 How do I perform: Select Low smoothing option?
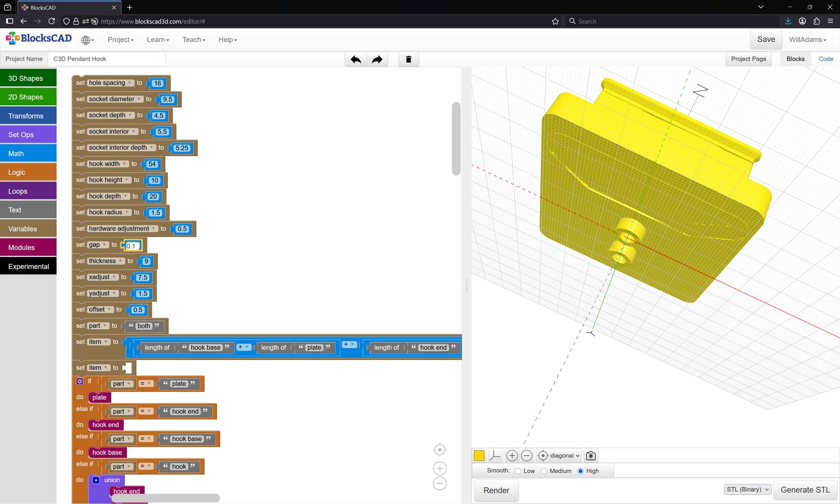pyautogui.click(x=518, y=471)
